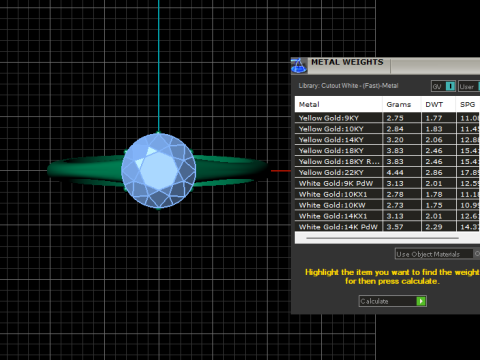The height and width of the screenshot is (360, 480).
Task: Click the 2.29 DWT value for 14K PdW
Action: click(x=434, y=227)
